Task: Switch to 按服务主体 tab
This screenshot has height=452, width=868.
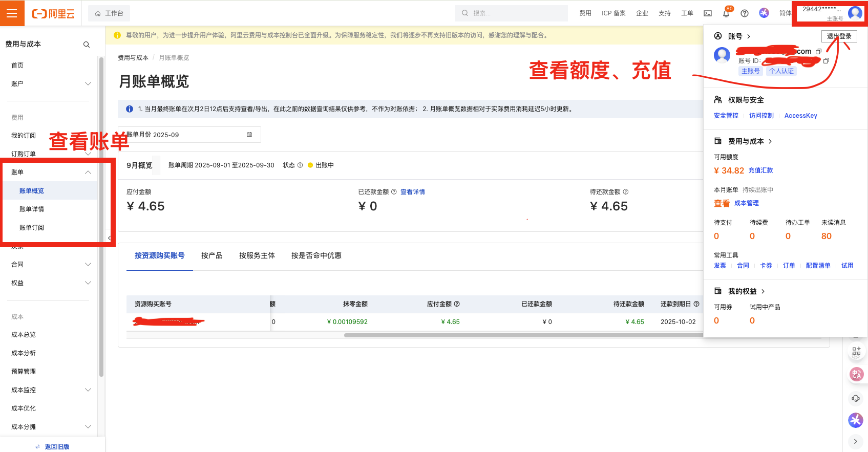Action: click(257, 255)
